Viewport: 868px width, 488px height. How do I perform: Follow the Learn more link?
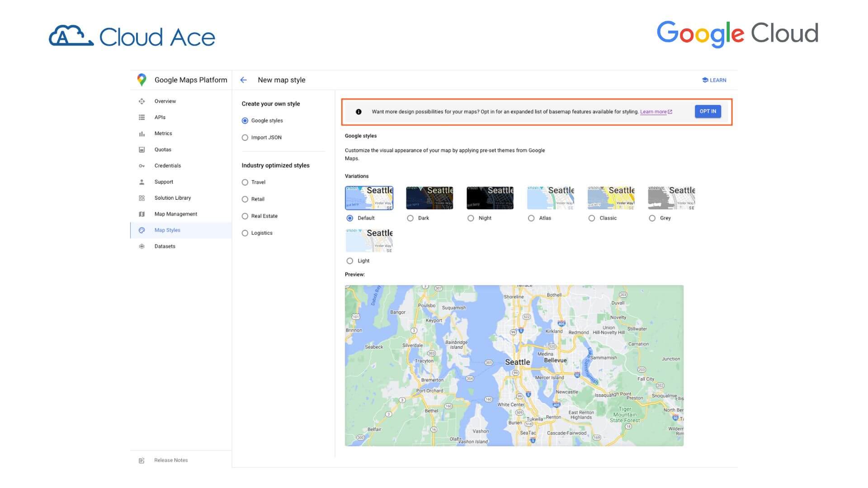653,112
